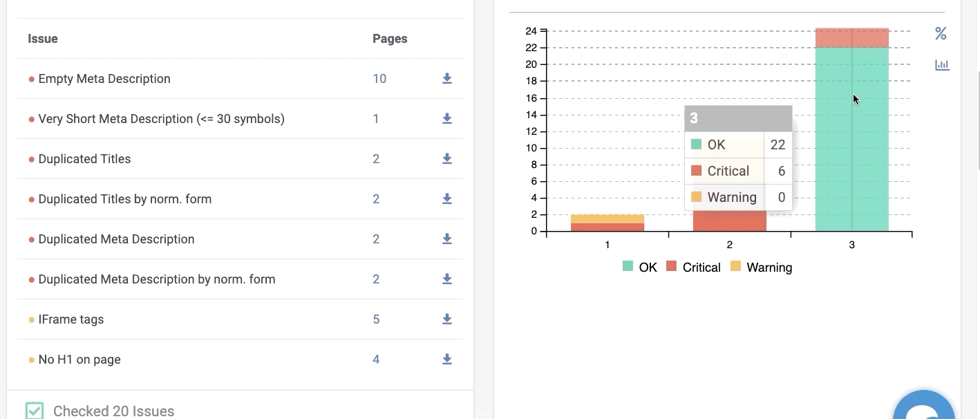Toggle the Checked 20 Issues checkbox

(35, 411)
